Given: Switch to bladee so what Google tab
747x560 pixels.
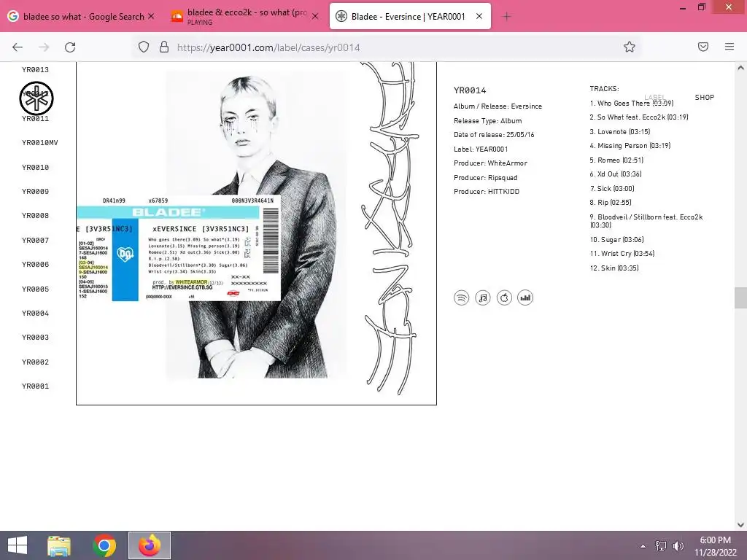Looking at the screenshot, I should [x=81, y=17].
